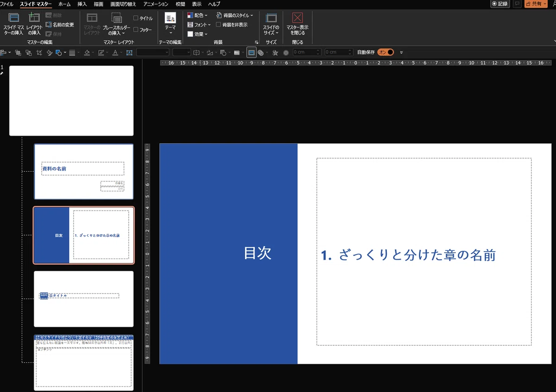The image size is (556, 392).
Task: Open the Insert Placeholder dropdown (プレースホルダーの挿入)
Action: pyautogui.click(x=117, y=24)
